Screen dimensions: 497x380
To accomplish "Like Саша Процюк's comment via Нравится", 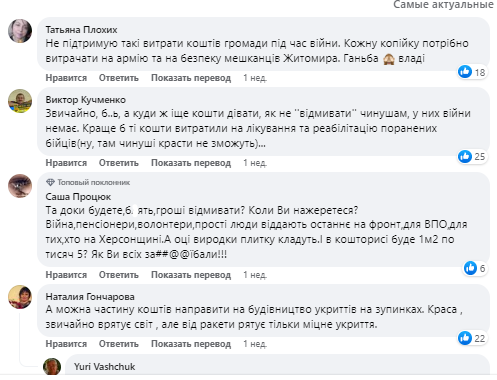I will tap(66, 275).
